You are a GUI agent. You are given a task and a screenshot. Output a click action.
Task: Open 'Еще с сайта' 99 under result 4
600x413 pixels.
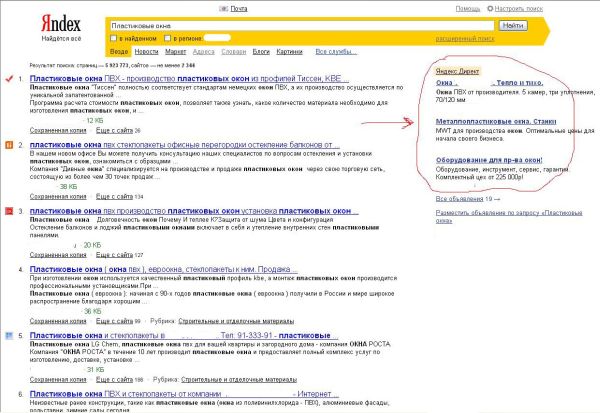click(x=114, y=321)
